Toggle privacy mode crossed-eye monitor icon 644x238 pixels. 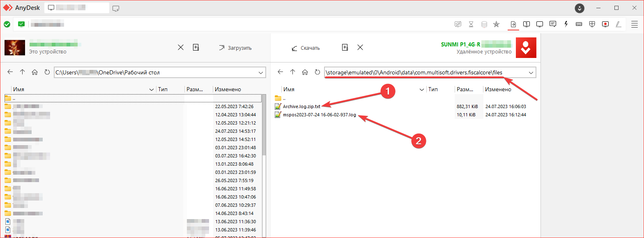(x=458, y=24)
